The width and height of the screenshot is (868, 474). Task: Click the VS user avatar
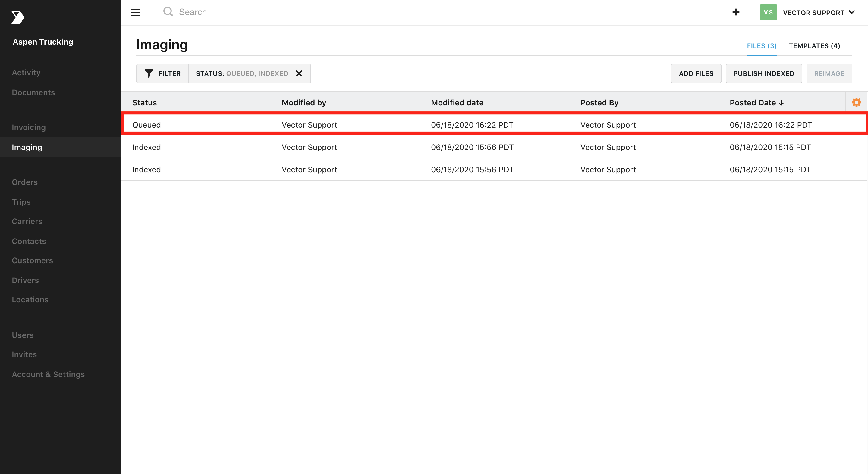pyautogui.click(x=768, y=12)
